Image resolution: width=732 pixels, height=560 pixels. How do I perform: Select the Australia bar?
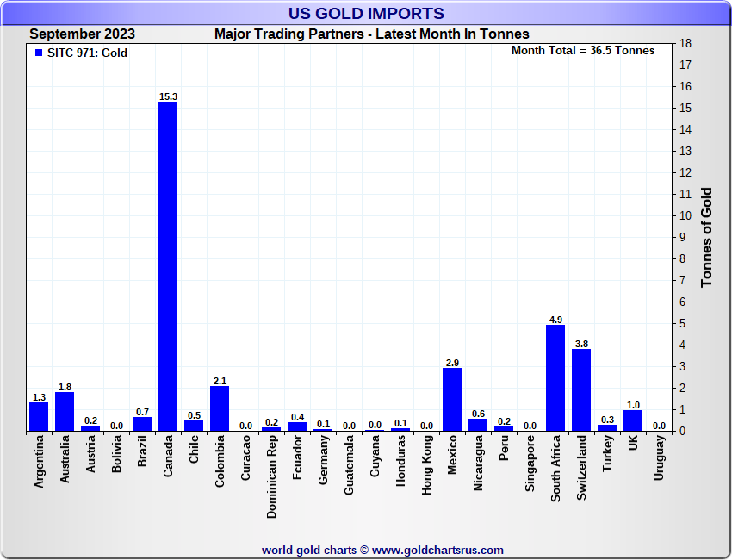pos(65,411)
